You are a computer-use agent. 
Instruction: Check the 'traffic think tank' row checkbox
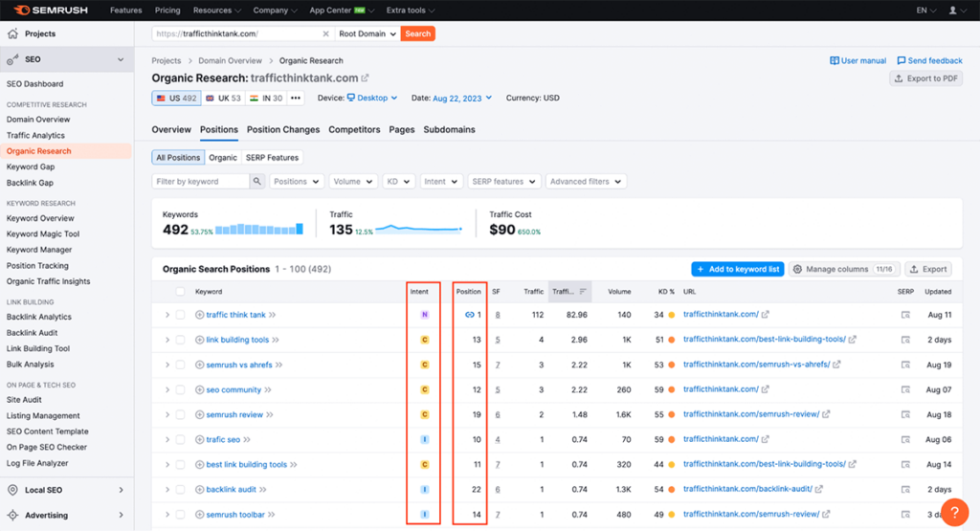pyautogui.click(x=180, y=315)
